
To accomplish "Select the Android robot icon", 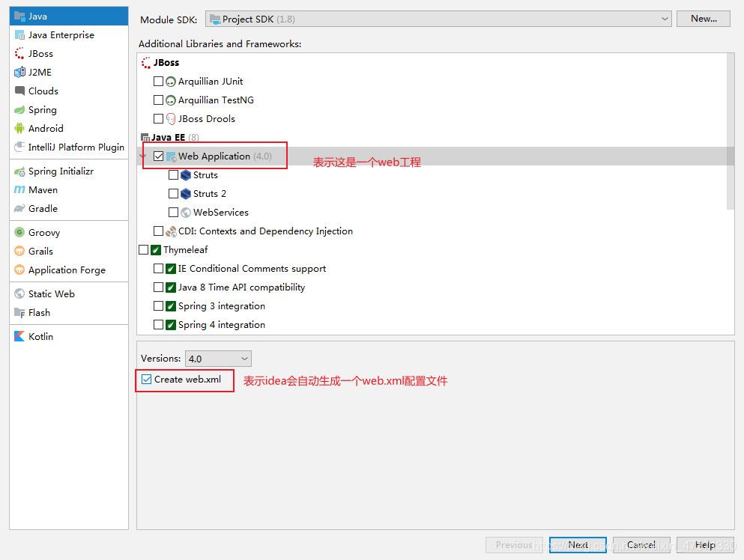I will tap(19, 128).
